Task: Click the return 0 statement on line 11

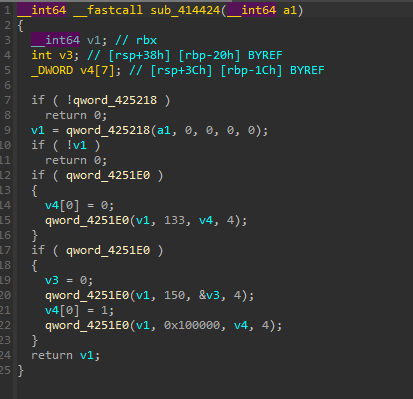Action: pyautogui.click(x=76, y=160)
